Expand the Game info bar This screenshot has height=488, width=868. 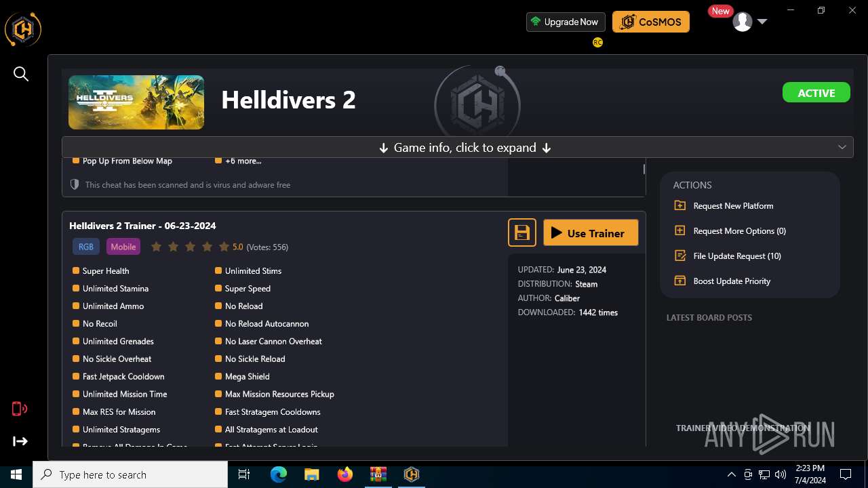coord(458,147)
